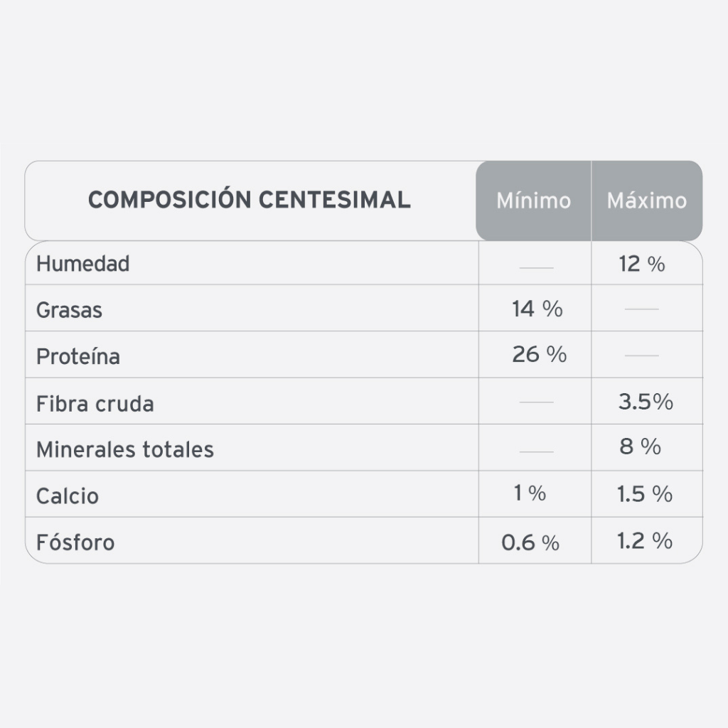Select the Máximo column header
This screenshot has width=728, height=728.
click(x=646, y=201)
